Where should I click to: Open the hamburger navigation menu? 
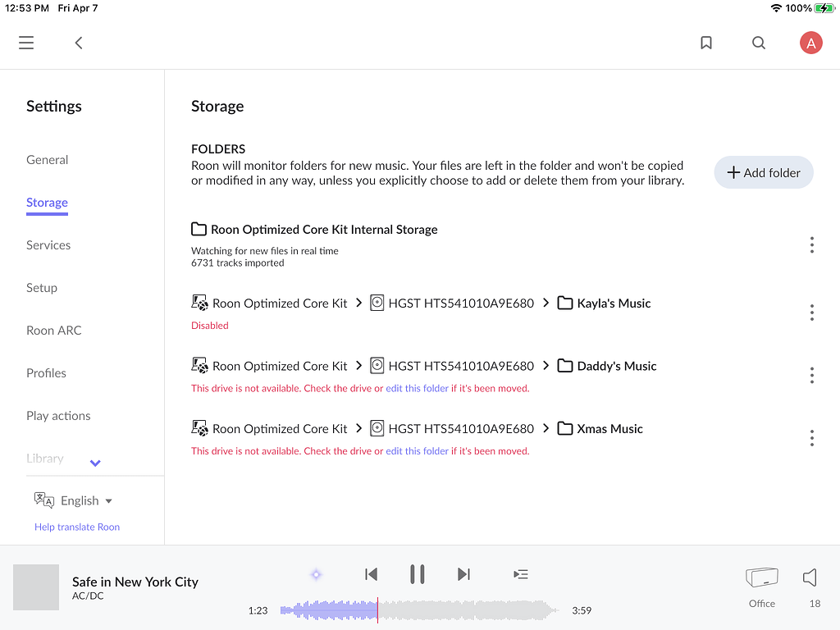[x=25, y=42]
